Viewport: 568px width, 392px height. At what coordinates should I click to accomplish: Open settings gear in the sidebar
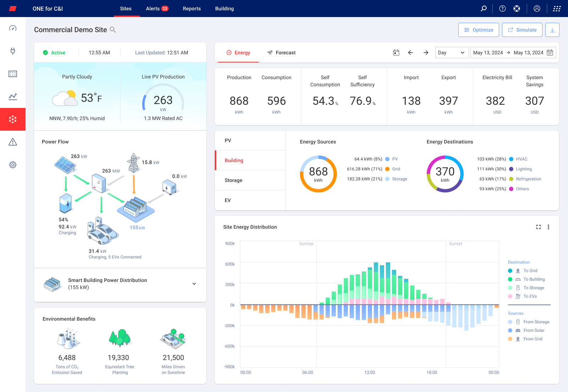point(13,165)
